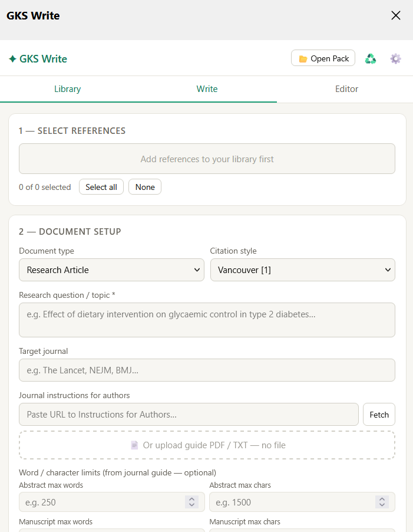
Task: Expand the Citation style Vancouver dropdown
Action: coord(303,270)
